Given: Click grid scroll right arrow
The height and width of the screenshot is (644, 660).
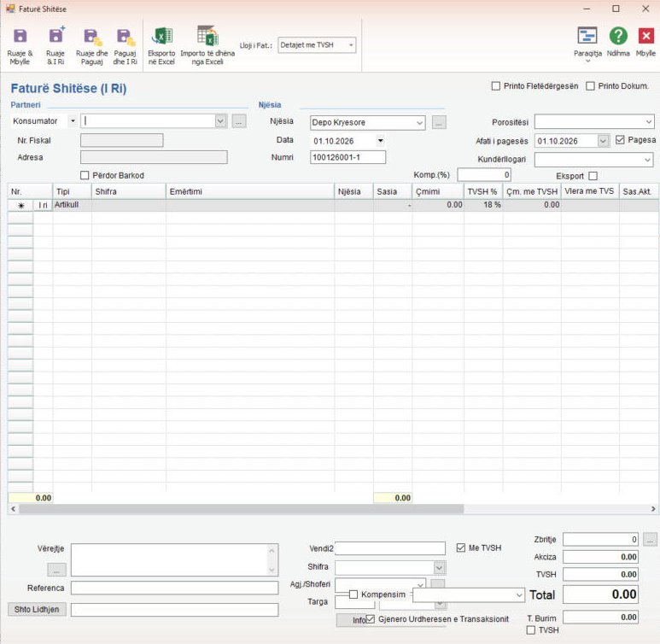Looking at the screenshot, I should coord(653,509).
